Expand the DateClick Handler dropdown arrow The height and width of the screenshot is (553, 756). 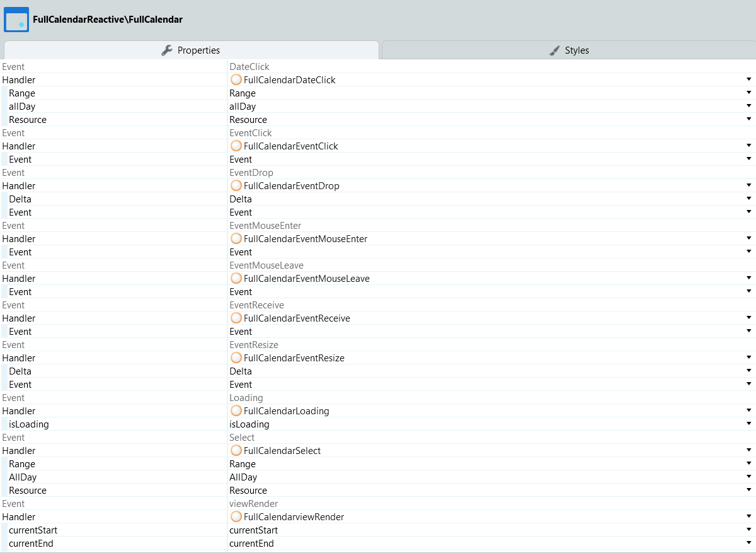coord(748,79)
